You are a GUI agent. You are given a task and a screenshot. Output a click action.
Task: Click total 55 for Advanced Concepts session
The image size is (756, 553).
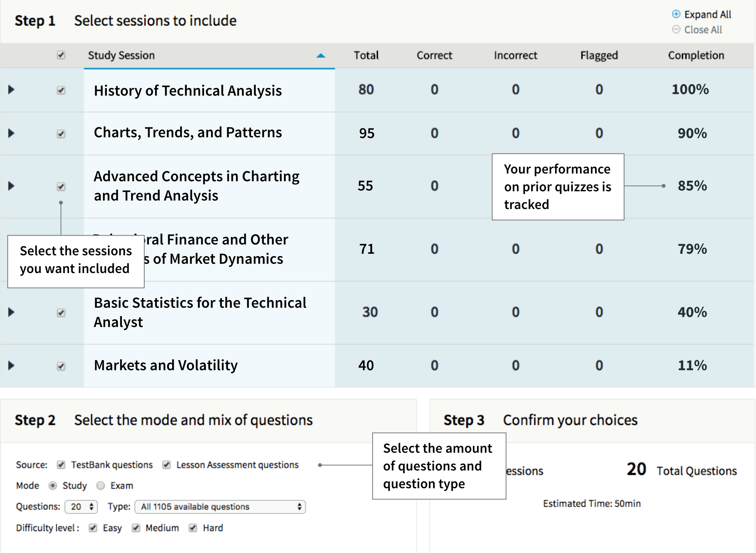tap(365, 186)
